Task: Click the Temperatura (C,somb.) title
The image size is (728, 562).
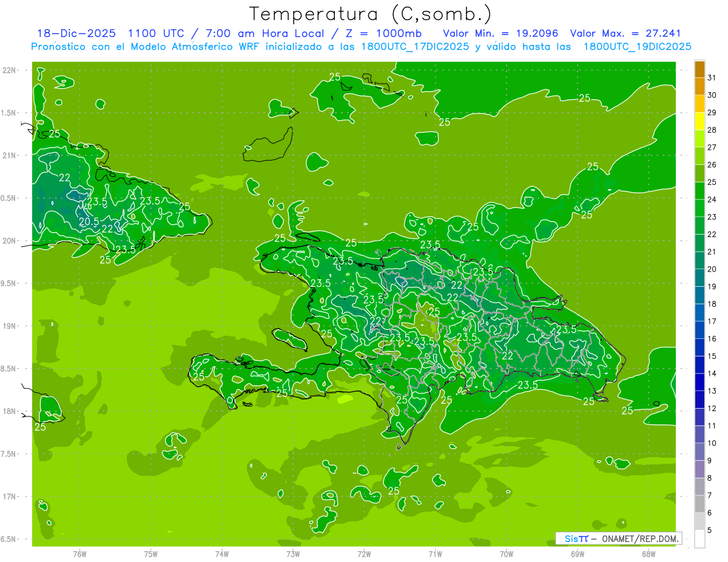Action: tap(371, 14)
